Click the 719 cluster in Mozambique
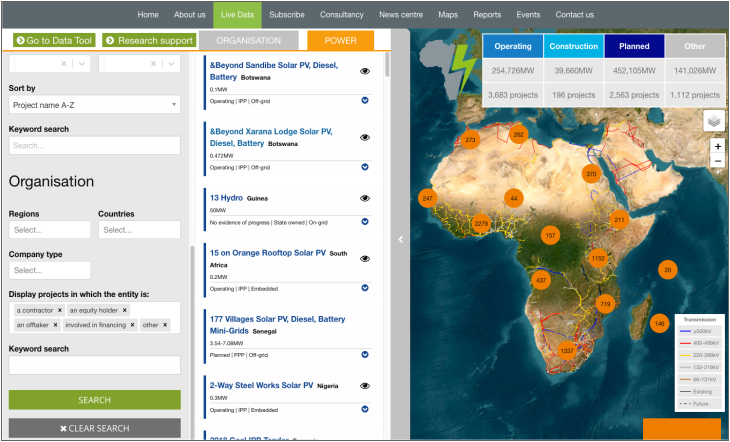This screenshot has height=442, width=730. click(x=605, y=304)
